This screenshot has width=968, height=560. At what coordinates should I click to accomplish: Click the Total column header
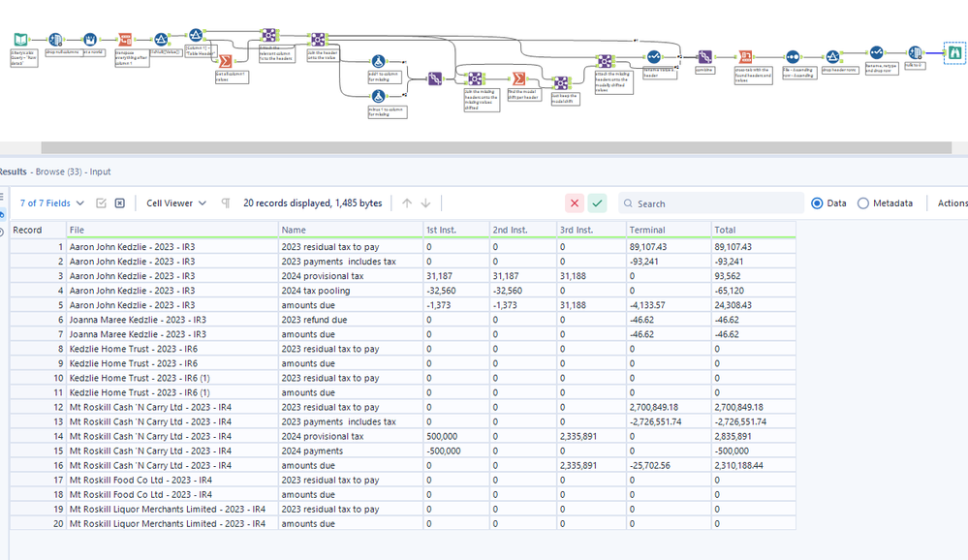click(753, 230)
